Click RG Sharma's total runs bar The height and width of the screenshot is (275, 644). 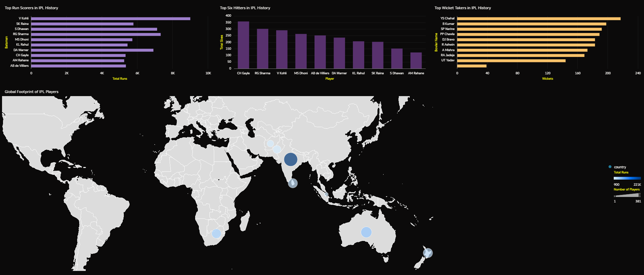click(96, 34)
